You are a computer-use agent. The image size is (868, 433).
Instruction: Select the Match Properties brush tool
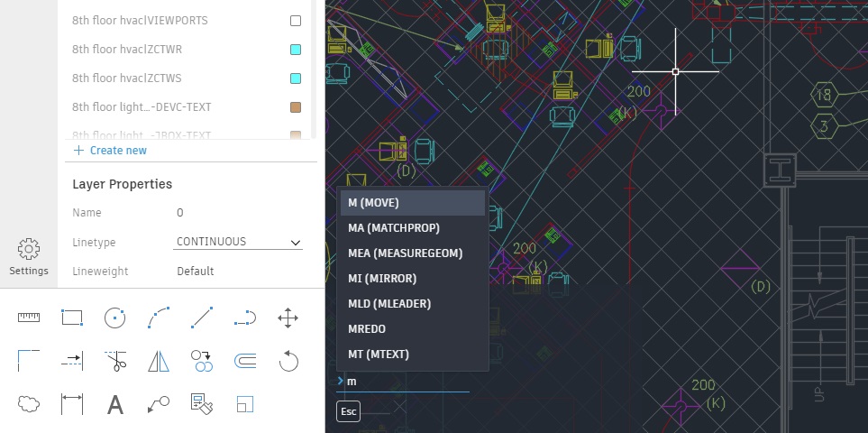202,404
